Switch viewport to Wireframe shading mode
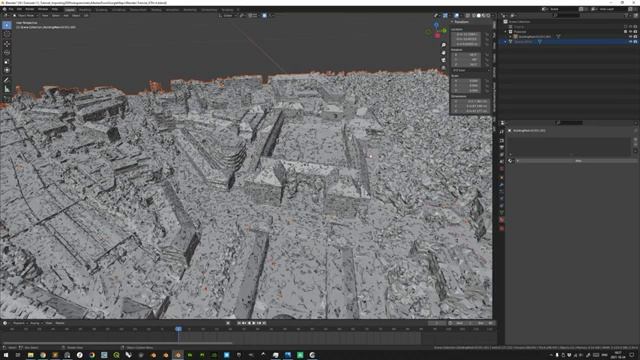 (473, 16)
